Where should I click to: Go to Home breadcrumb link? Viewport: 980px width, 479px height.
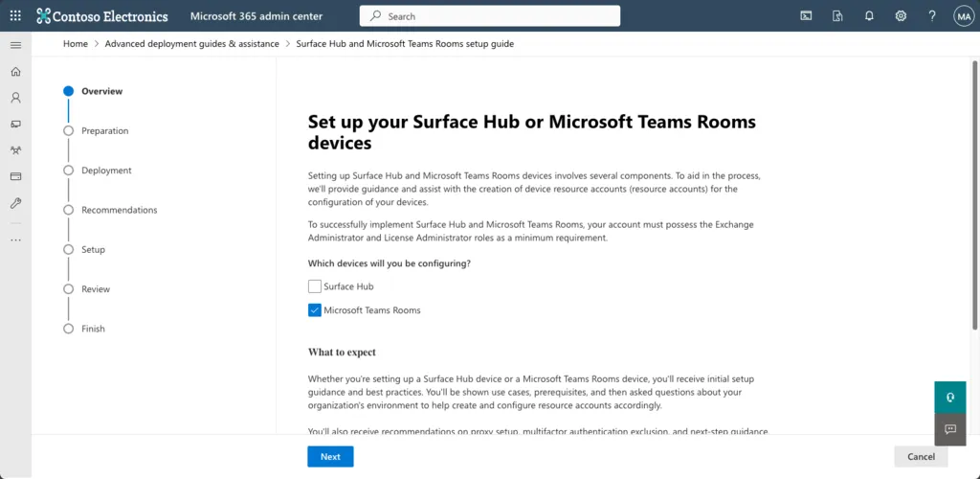[x=76, y=44]
